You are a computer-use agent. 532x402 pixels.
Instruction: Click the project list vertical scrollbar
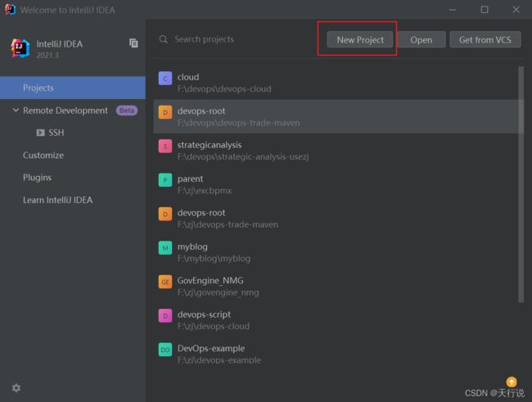click(x=521, y=184)
